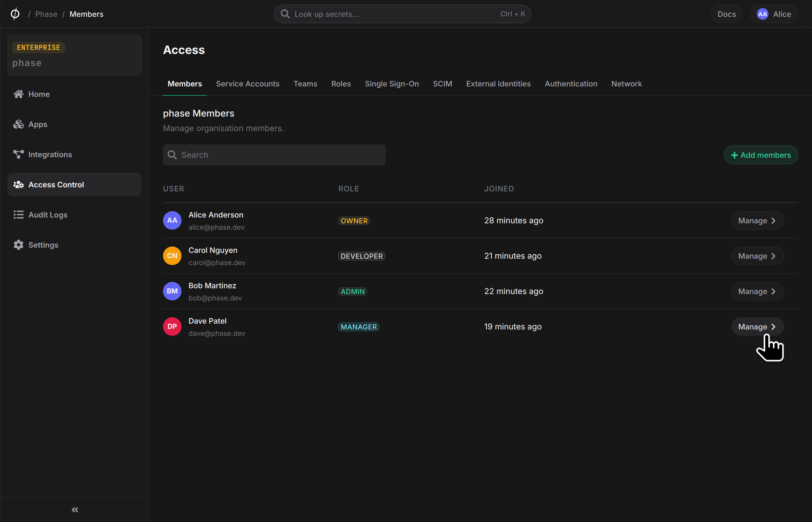The width and height of the screenshot is (812, 522).
Task: Click '21 minutes ago' joined time
Action: 513,255
